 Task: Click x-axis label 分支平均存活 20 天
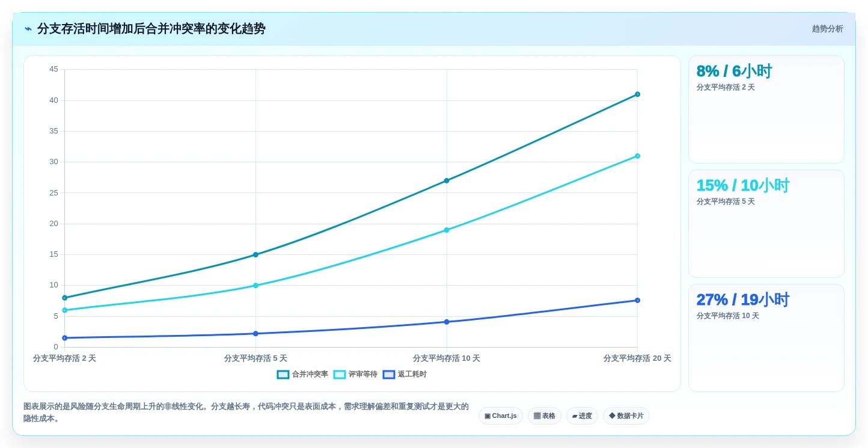point(637,358)
